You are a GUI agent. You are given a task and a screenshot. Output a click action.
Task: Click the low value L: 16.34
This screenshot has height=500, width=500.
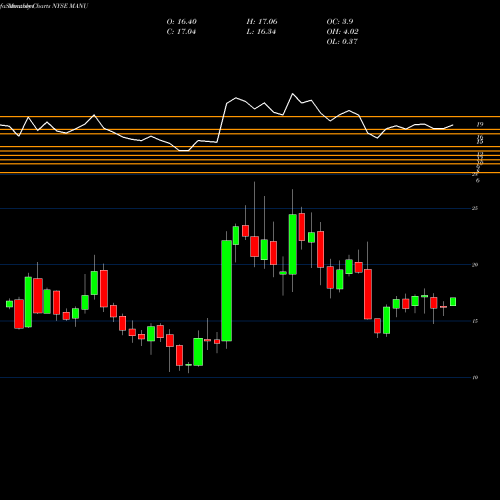click(x=261, y=32)
